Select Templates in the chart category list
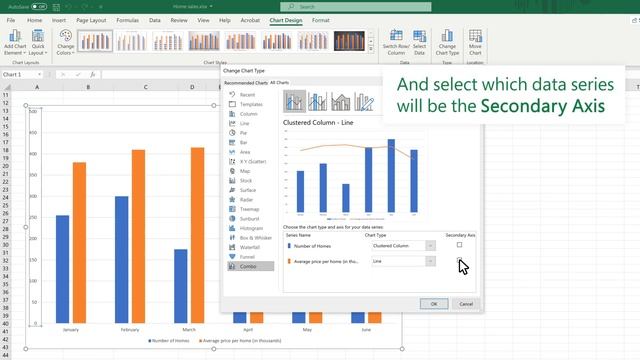 click(251, 104)
